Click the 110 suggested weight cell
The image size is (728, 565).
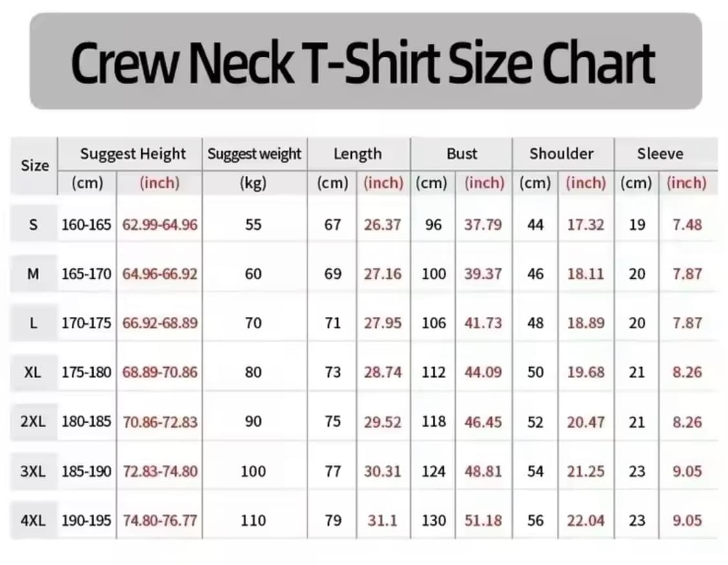pos(253,520)
